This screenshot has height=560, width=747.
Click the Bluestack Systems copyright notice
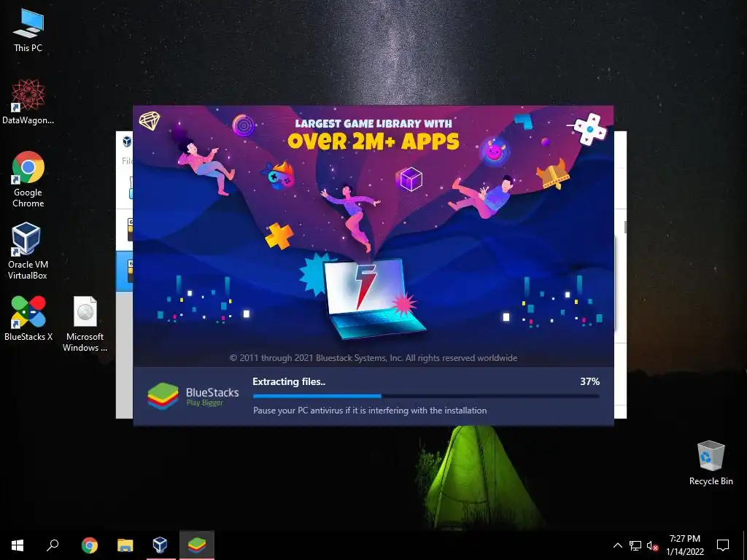(373, 357)
